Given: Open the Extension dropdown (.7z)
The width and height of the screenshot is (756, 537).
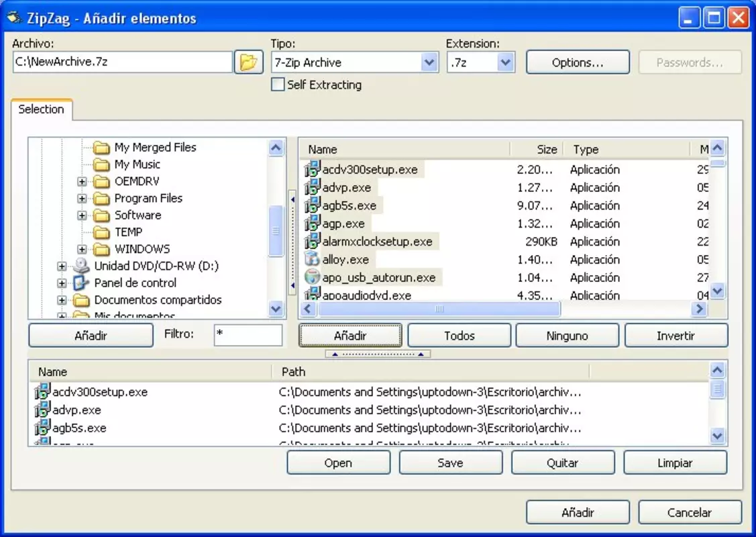Looking at the screenshot, I should click(x=505, y=62).
